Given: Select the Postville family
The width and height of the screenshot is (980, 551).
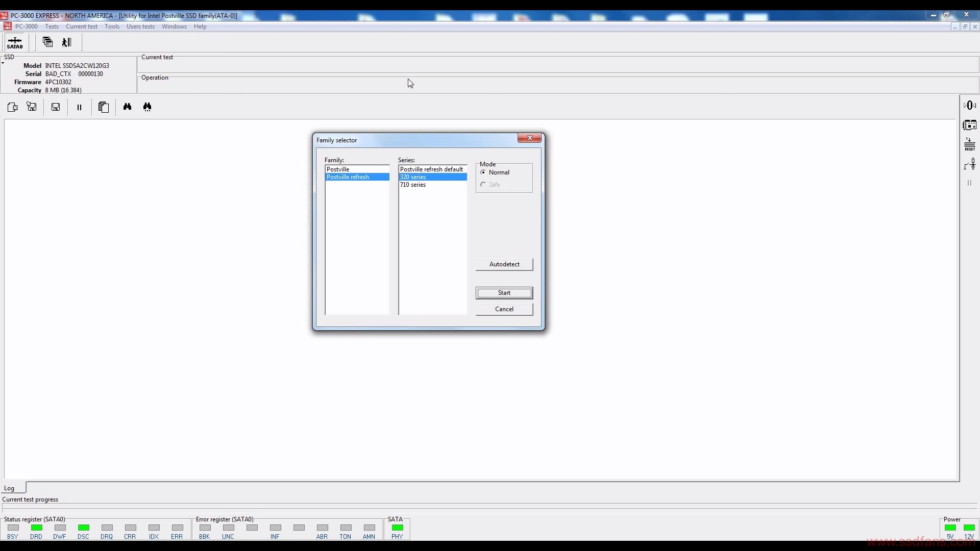Looking at the screenshot, I should click(x=357, y=169).
